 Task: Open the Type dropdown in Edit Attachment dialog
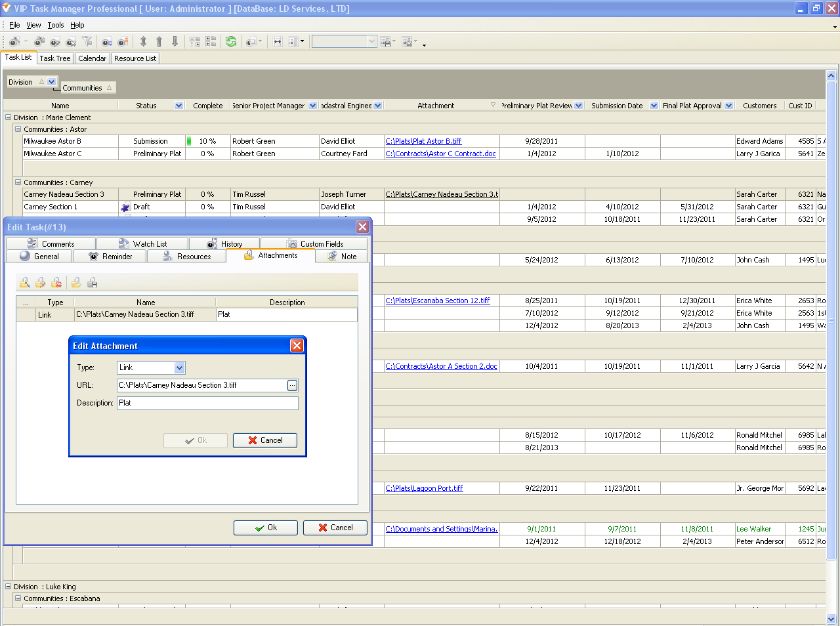point(178,367)
